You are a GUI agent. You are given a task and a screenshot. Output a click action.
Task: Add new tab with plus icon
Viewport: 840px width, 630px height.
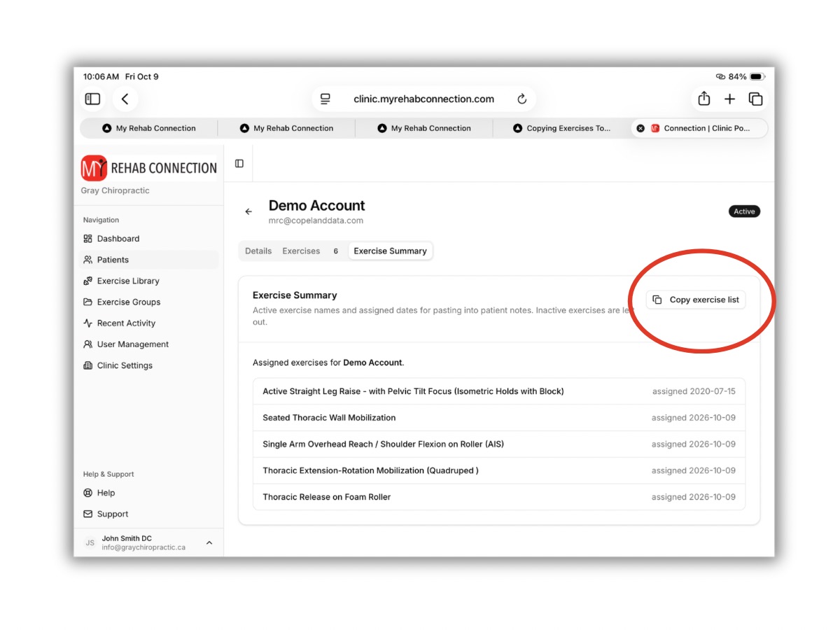coord(729,99)
